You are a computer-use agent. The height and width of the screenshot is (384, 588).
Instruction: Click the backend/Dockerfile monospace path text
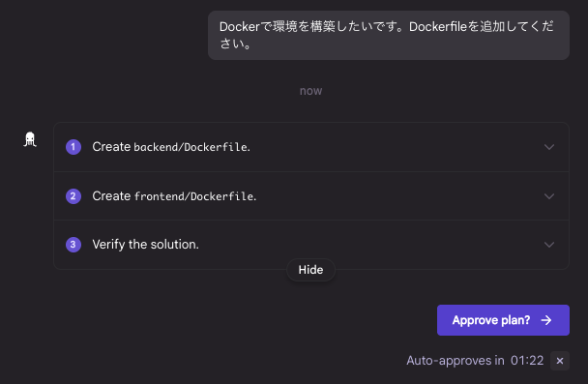pyautogui.click(x=191, y=147)
